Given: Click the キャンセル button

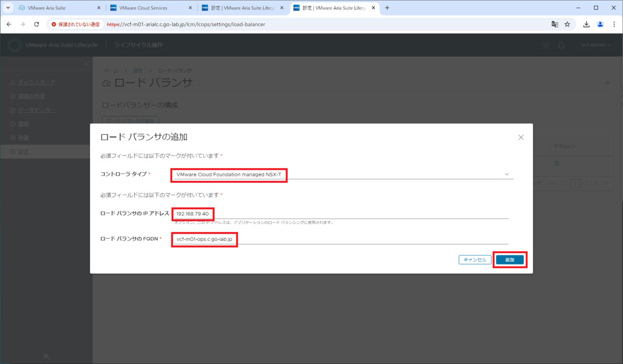Looking at the screenshot, I should click(x=475, y=260).
